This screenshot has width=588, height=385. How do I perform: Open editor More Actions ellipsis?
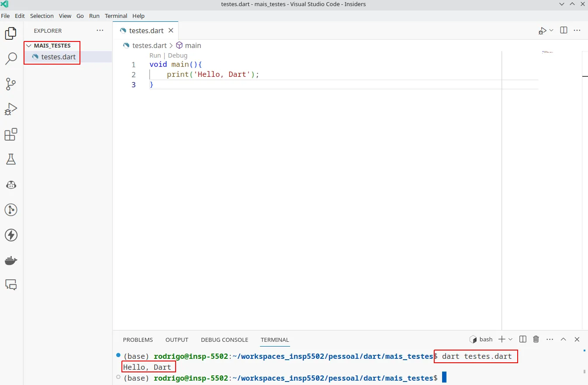(x=577, y=31)
